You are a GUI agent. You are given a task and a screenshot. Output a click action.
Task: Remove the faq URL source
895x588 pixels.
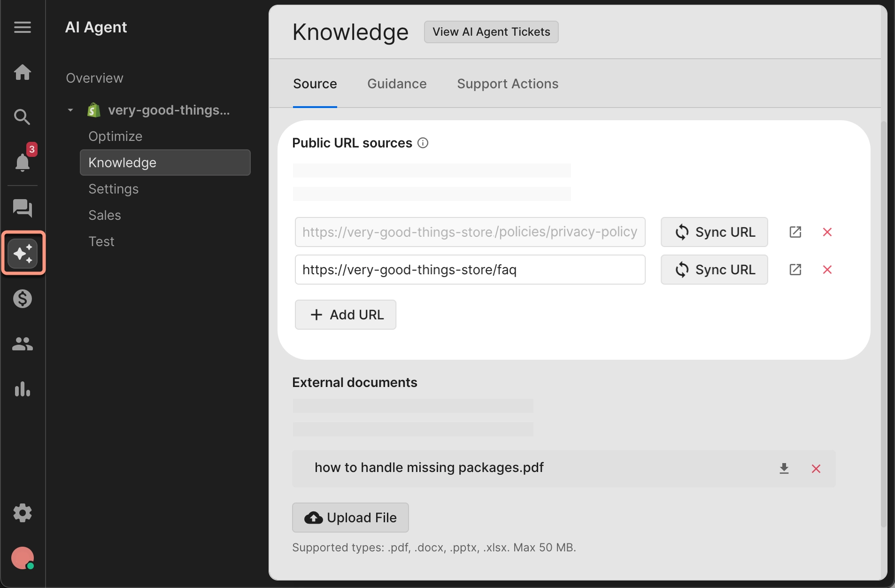[x=827, y=270]
